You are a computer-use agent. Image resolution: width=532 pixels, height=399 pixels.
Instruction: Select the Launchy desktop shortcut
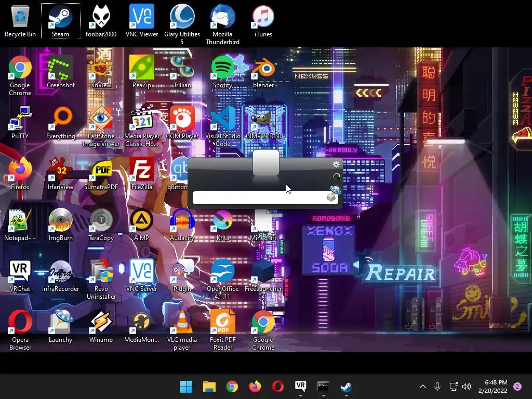coord(60,326)
